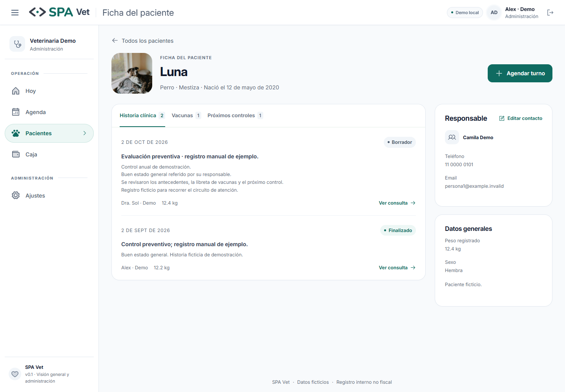The image size is (565, 392).
Task: Click the Evaluación preventiva entry title
Action: pos(190,156)
